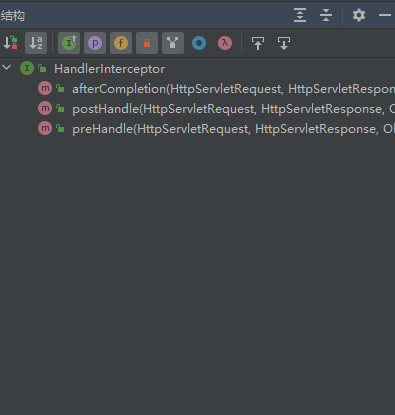Select the afterCompletion method

pyautogui.click(x=233, y=89)
